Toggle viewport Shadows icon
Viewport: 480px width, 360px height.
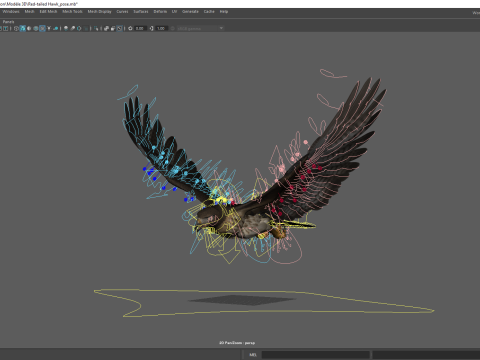[x=56, y=28]
